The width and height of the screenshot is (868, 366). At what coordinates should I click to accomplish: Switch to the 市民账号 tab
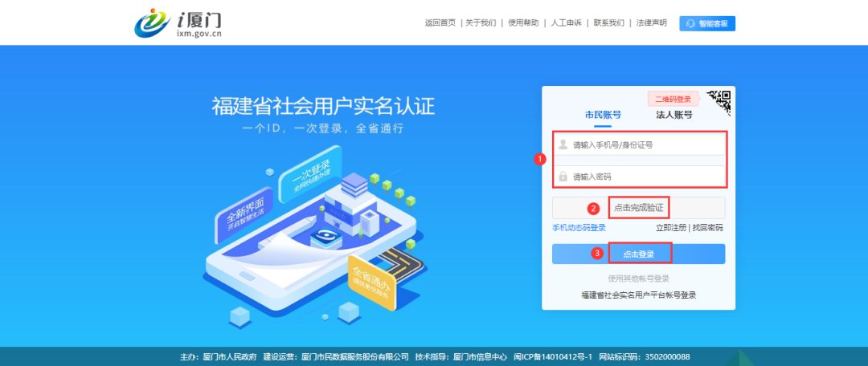[603, 115]
